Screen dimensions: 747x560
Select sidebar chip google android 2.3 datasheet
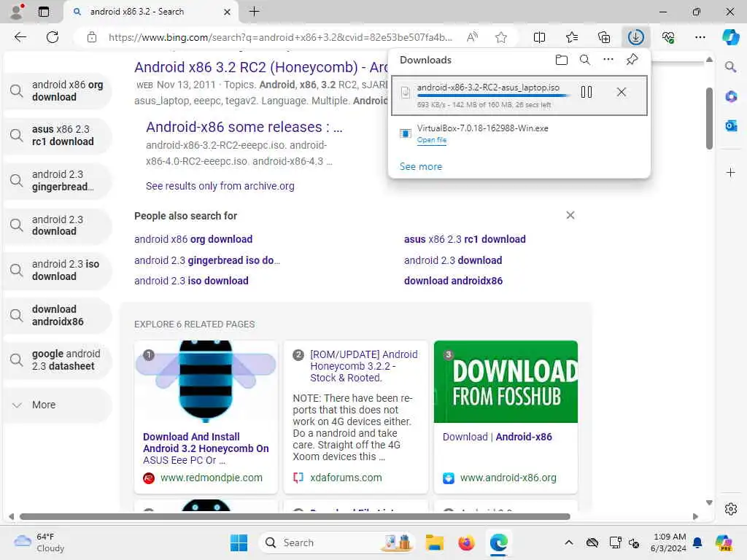point(58,360)
